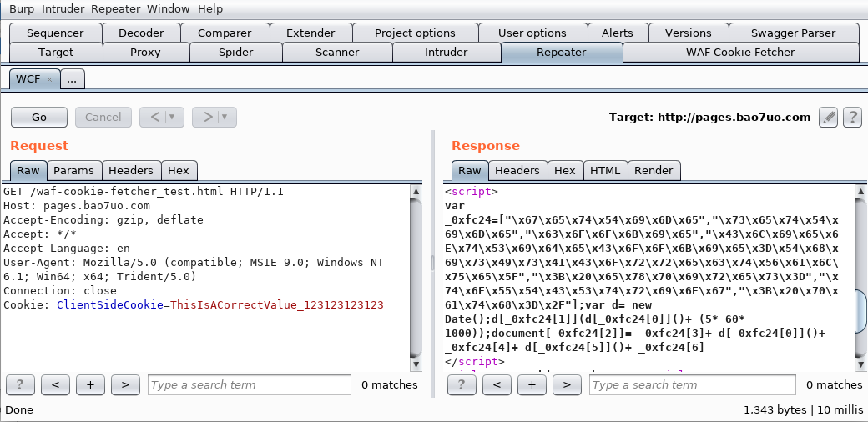Click the 1,343 bytes status text
The image size is (868, 422).
click(775, 409)
